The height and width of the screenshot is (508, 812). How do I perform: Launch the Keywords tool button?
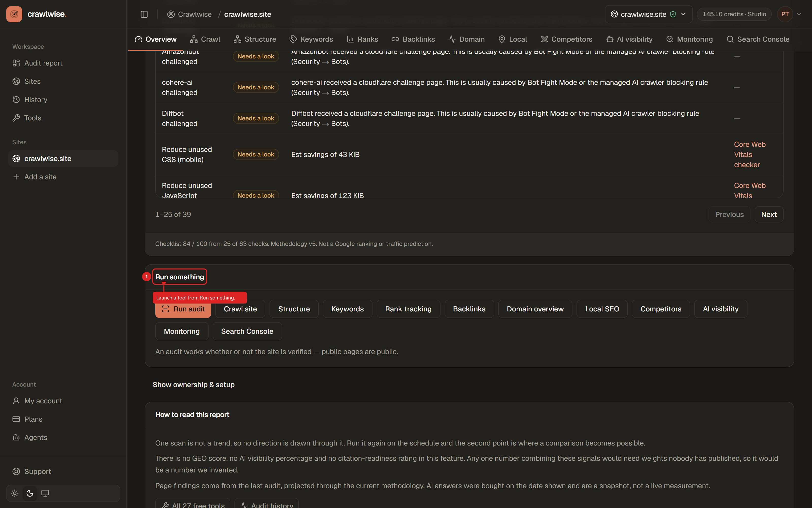pyautogui.click(x=347, y=309)
